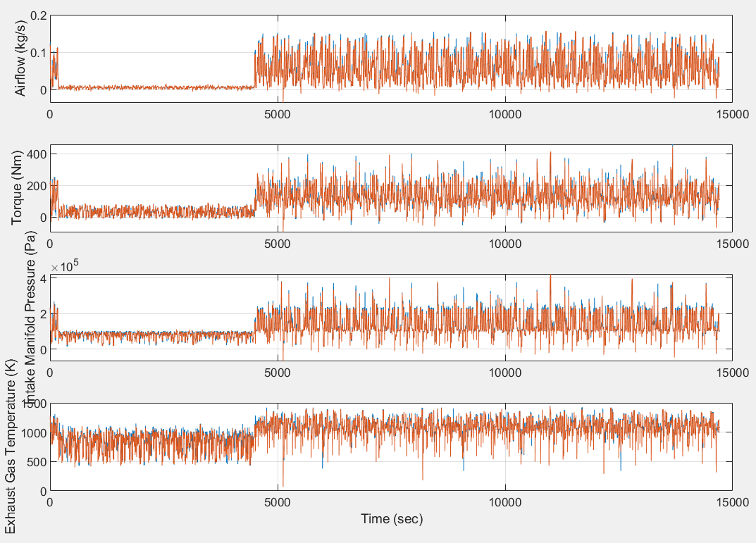Click the 5000 tick label under Torque plot
The width and height of the screenshot is (756, 543).
[x=279, y=243]
